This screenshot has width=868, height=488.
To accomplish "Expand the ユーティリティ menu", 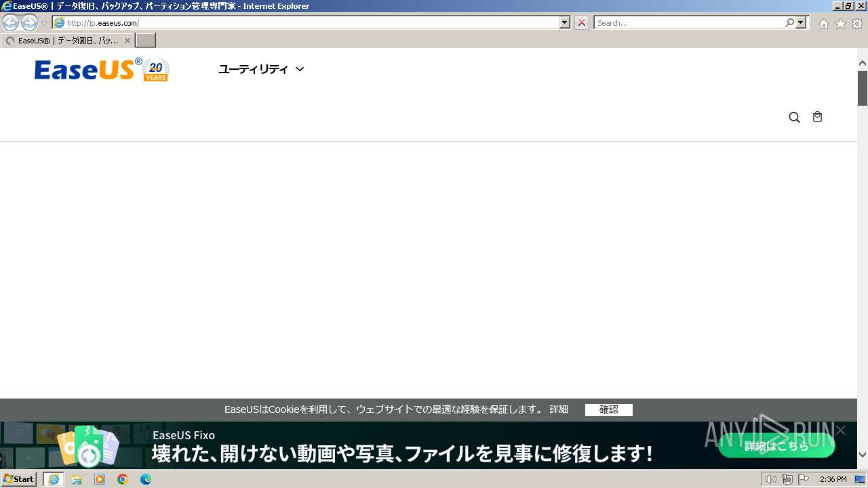I will tap(261, 69).
